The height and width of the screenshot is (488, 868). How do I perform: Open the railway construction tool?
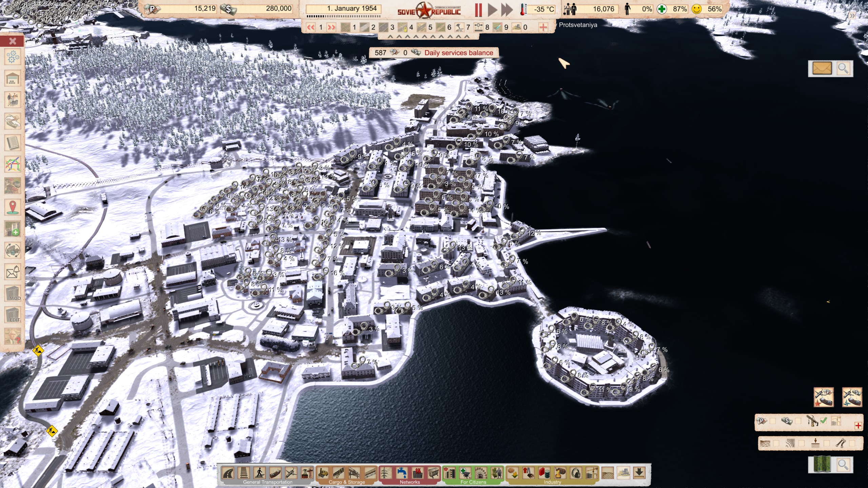coord(244,472)
